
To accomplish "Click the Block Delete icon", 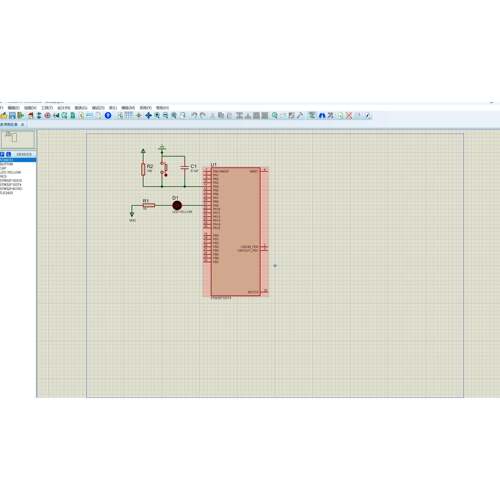I will (x=265, y=116).
